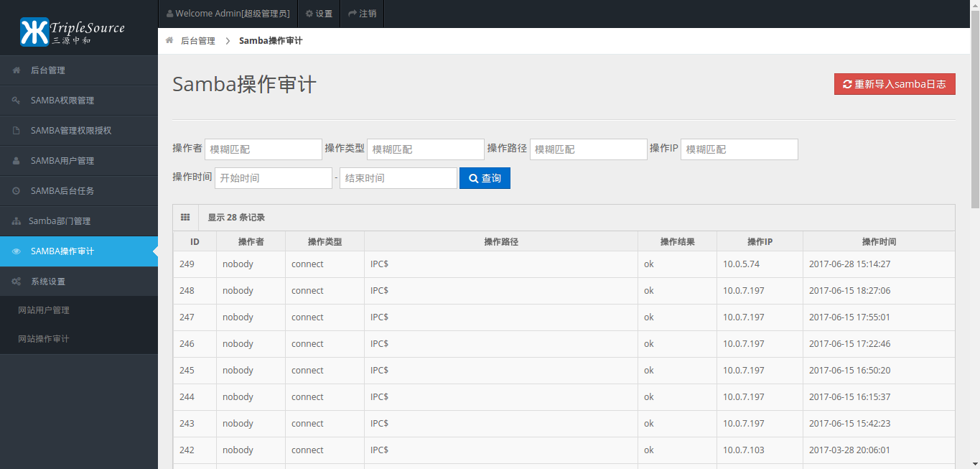
Task: Click the 结束时间 end time field
Action: coord(398,178)
